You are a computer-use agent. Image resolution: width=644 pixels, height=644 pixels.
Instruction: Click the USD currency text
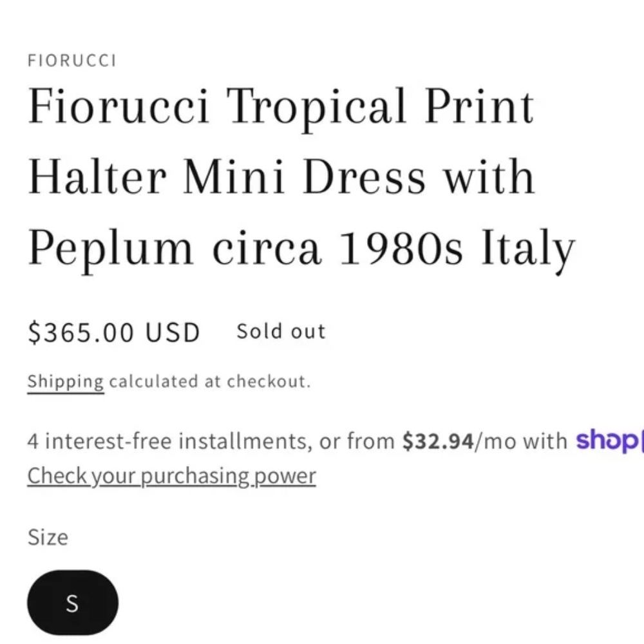pyautogui.click(x=173, y=332)
